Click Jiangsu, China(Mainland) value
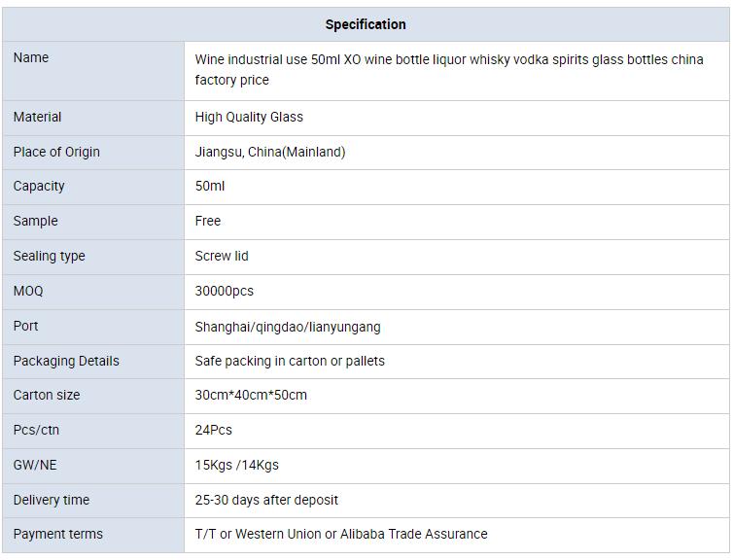 270,152
